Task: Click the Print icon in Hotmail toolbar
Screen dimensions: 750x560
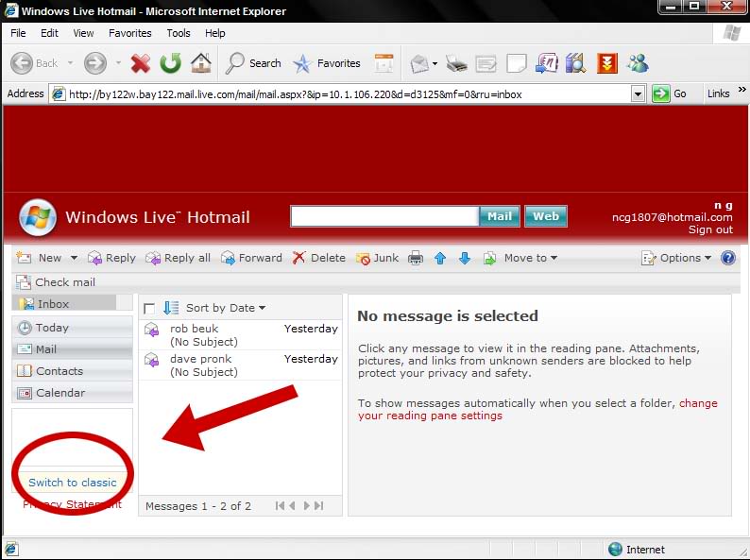Action: tap(416, 258)
